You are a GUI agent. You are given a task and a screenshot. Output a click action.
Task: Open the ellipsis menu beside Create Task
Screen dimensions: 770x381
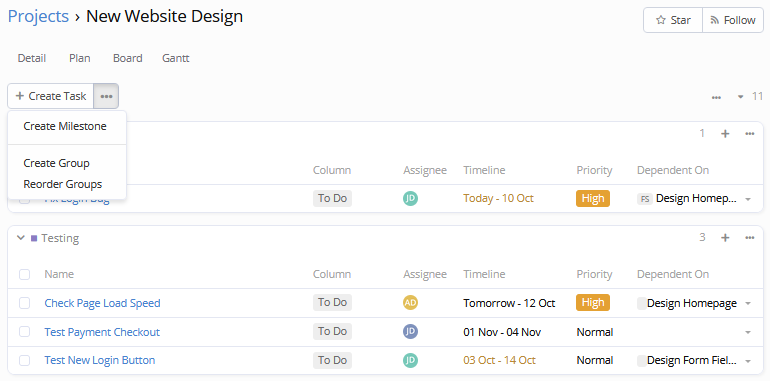[x=106, y=96]
